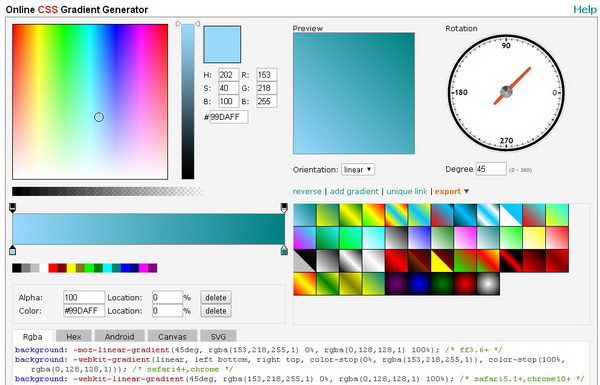Image resolution: width=600 pixels, height=385 pixels.
Task: Click the Degree input field
Action: [491, 169]
